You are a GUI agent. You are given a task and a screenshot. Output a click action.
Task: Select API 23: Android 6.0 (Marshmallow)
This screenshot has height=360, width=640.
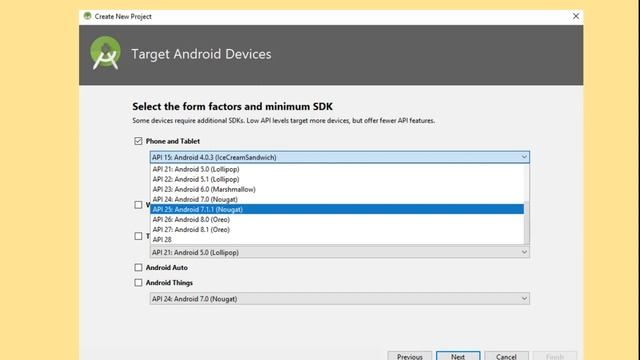click(337, 189)
